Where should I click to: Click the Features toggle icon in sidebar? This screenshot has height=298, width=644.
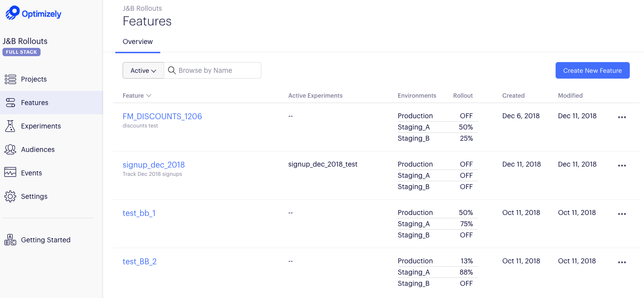click(10, 103)
